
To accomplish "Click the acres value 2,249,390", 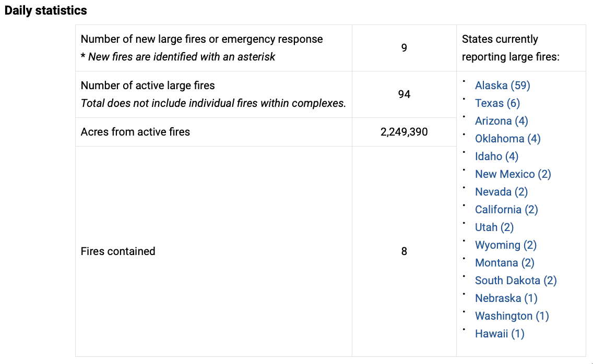I will click(404, 132).
